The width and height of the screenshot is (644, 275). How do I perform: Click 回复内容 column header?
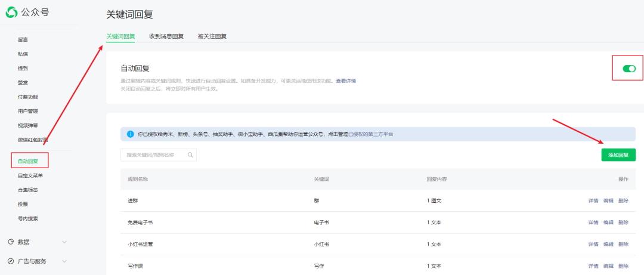point(436,179)
